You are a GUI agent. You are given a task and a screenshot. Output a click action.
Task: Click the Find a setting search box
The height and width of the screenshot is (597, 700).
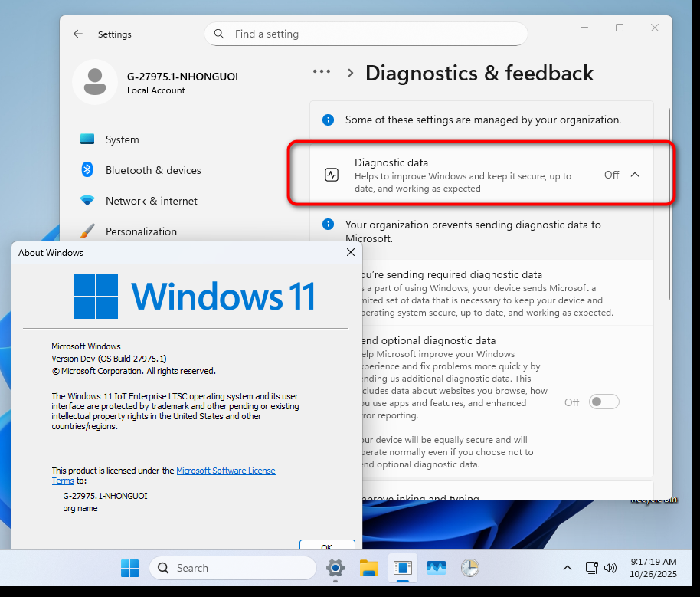point(366,34)
